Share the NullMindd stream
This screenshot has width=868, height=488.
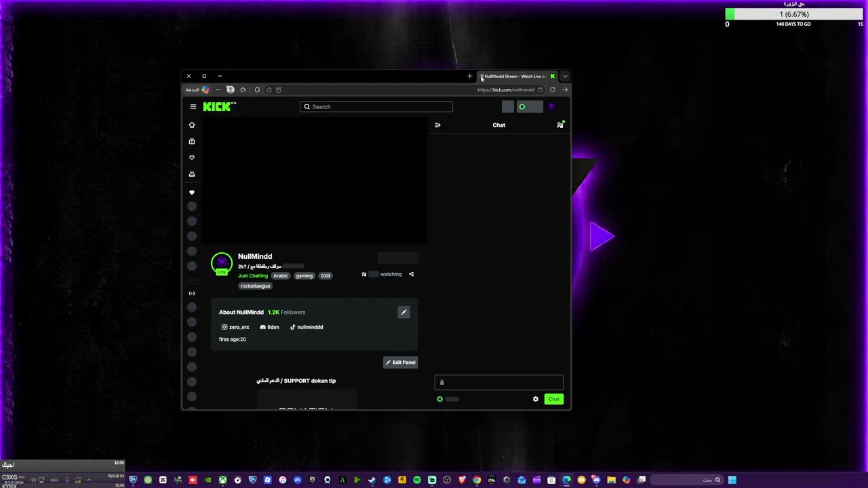coord(411,274)
